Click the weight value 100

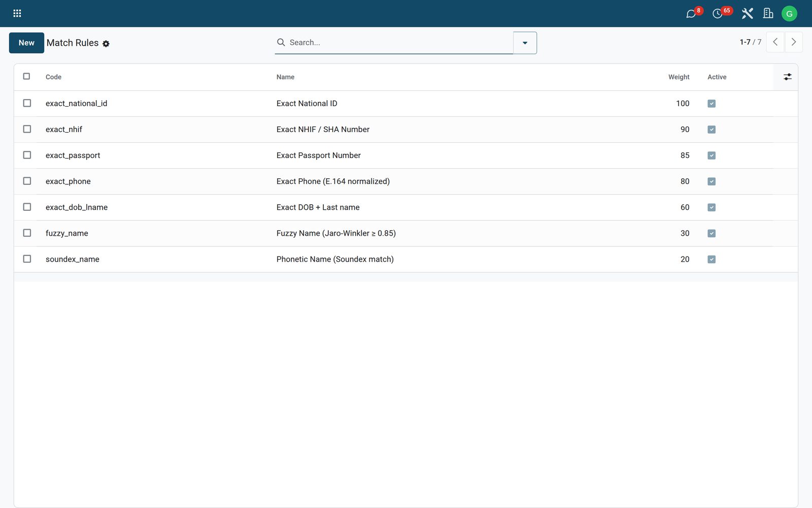[683, 104]
